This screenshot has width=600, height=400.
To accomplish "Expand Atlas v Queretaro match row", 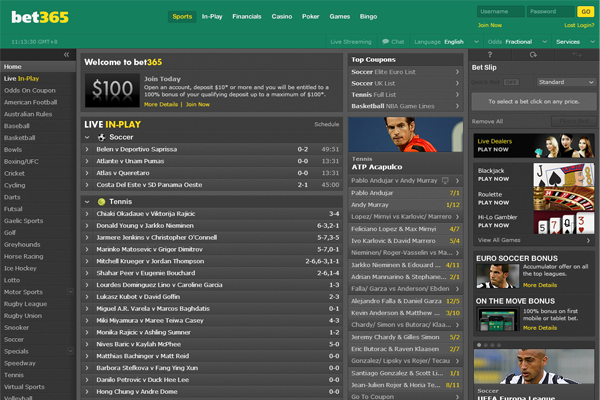I will (87, 173).
